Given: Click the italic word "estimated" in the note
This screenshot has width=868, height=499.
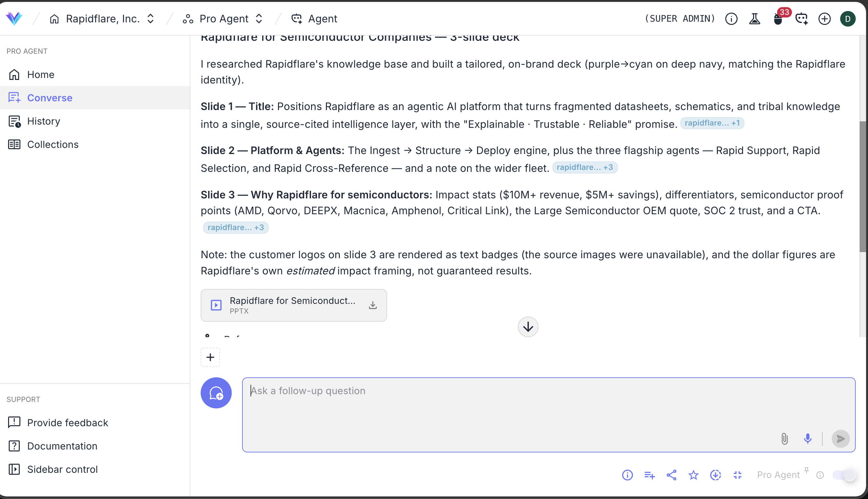Looking at the screenshot, I should coord(310,271).
